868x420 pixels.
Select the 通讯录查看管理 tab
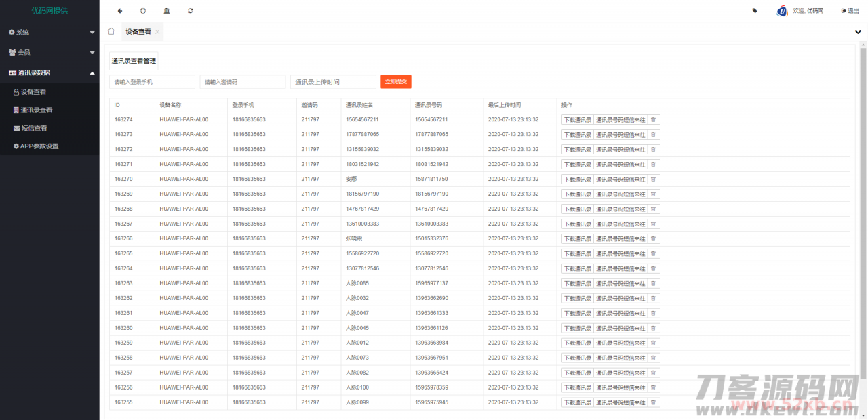[134, 61]
